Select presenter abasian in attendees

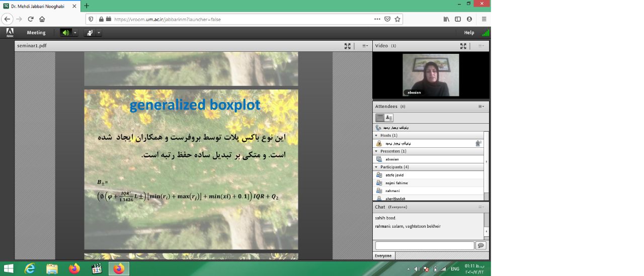[x=429, y=159]
